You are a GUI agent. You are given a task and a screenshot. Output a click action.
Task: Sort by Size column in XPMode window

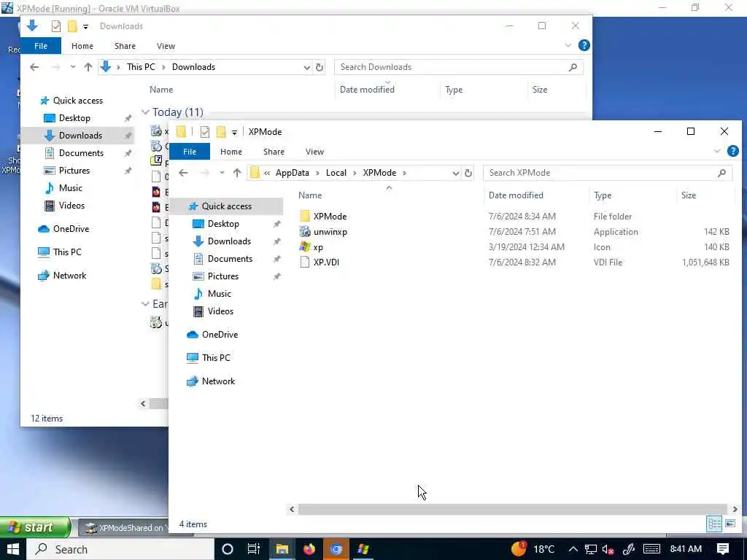pos(689,195)
